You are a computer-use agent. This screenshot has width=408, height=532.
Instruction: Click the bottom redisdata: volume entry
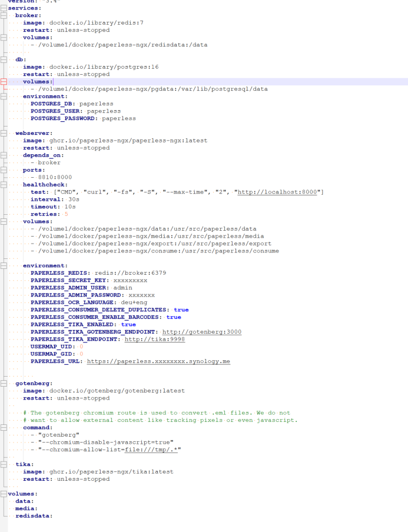34,516
